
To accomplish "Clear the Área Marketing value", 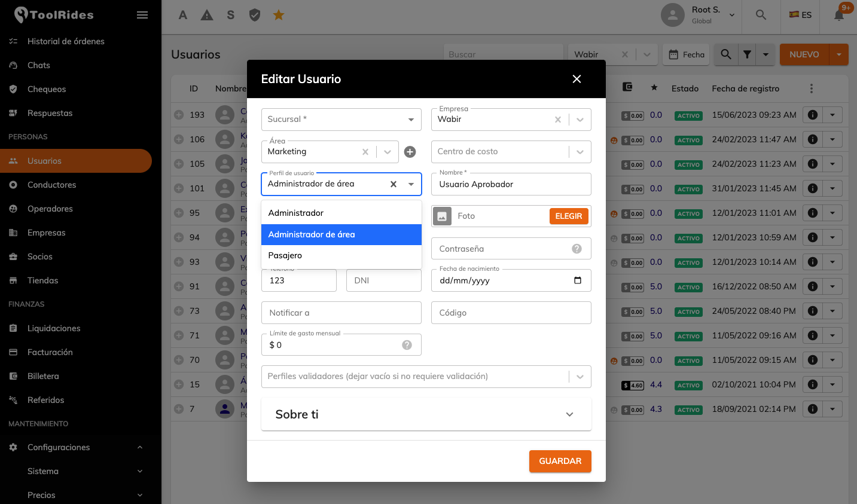I will [365, 152].
